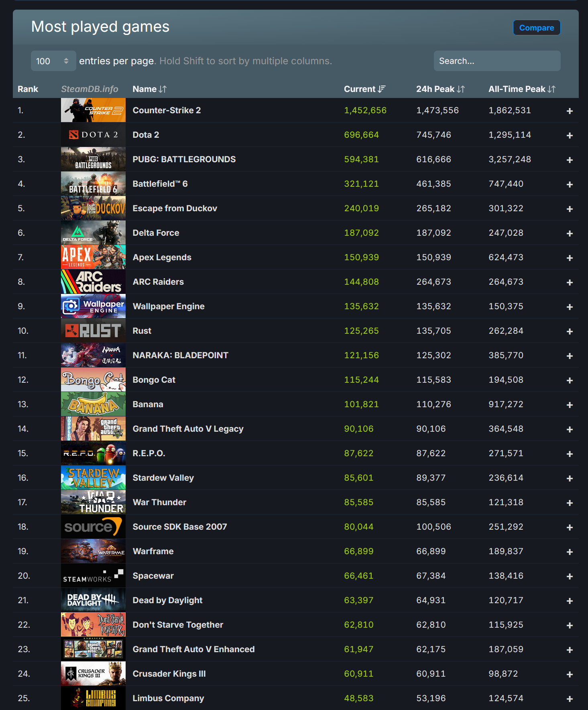Click the plus icon for Source SDK Base 2007
The image size is (588, 710).
[570, 527]
